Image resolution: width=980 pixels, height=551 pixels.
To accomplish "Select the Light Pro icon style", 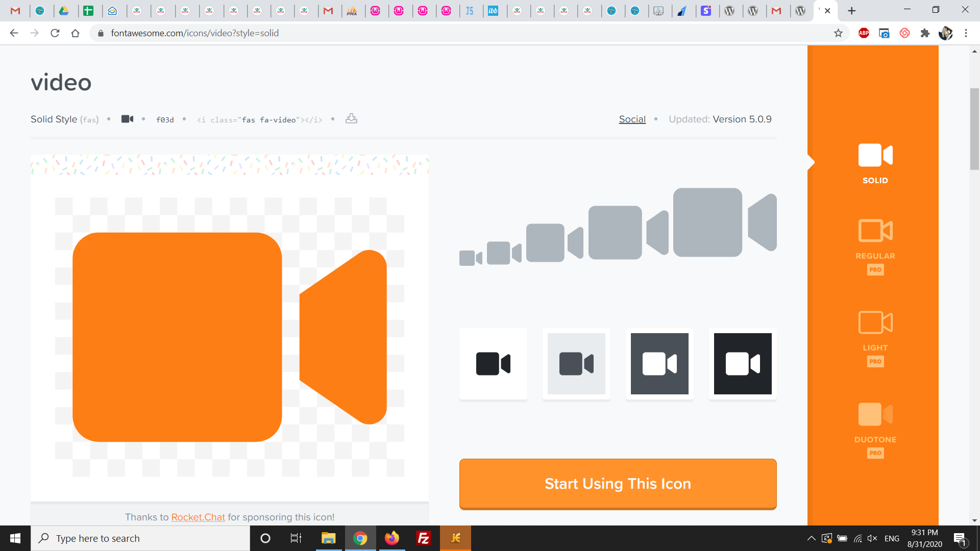I will [875, 338].
